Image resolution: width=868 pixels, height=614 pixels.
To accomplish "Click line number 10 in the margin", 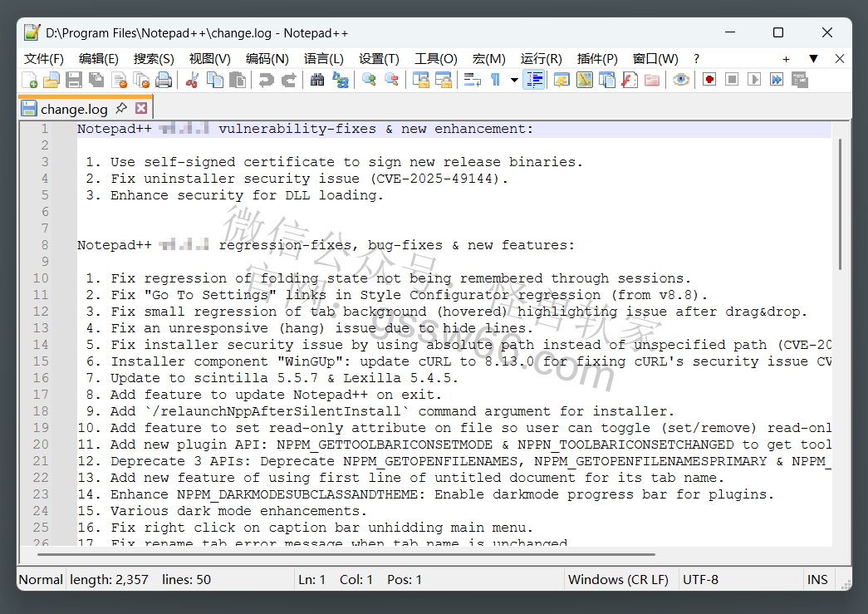I will coord(41,278).
